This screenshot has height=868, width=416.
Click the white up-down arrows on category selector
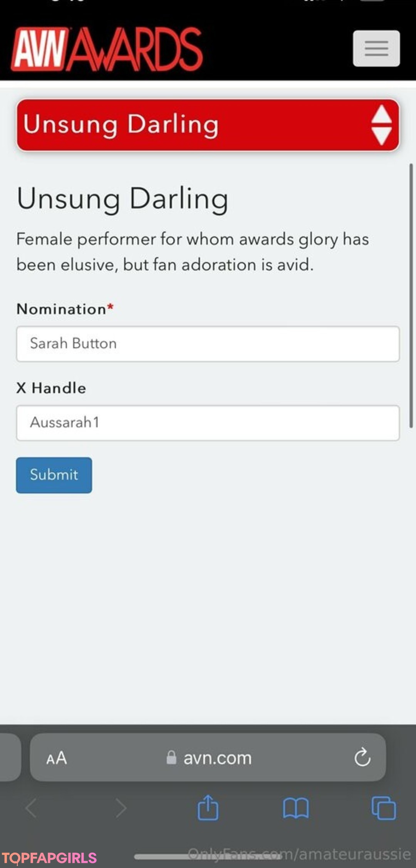[x=381, y=125]
